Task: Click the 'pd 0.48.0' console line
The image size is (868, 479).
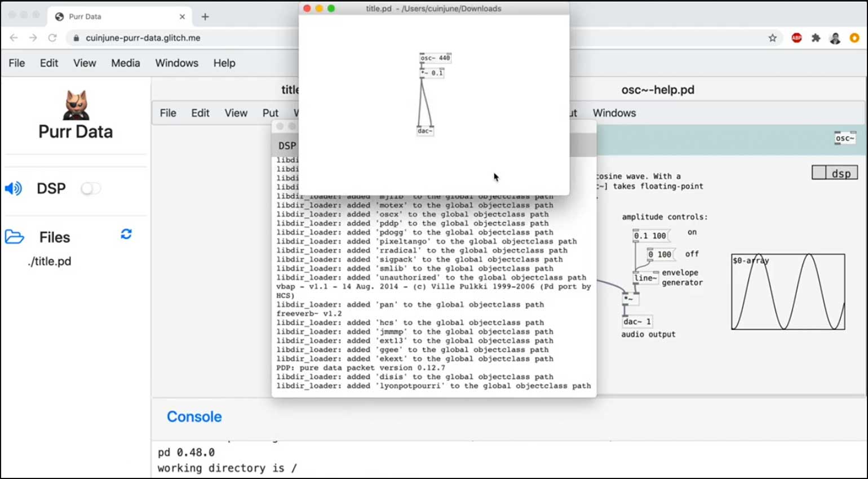Action: pos(186,453)
